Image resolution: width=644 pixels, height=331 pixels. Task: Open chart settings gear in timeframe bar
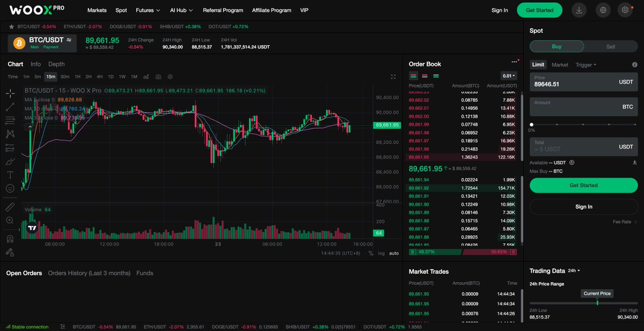click(x=170, y=77)
